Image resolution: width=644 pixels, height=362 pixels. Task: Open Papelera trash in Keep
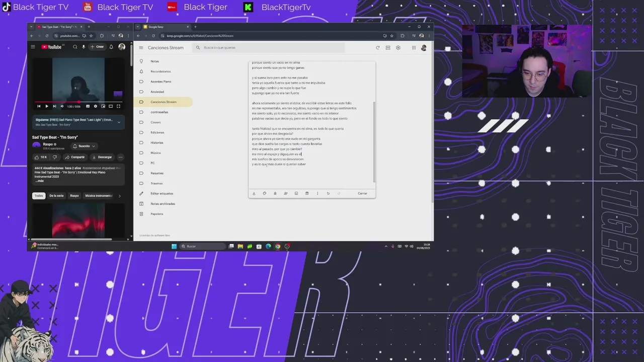point(164,214)
